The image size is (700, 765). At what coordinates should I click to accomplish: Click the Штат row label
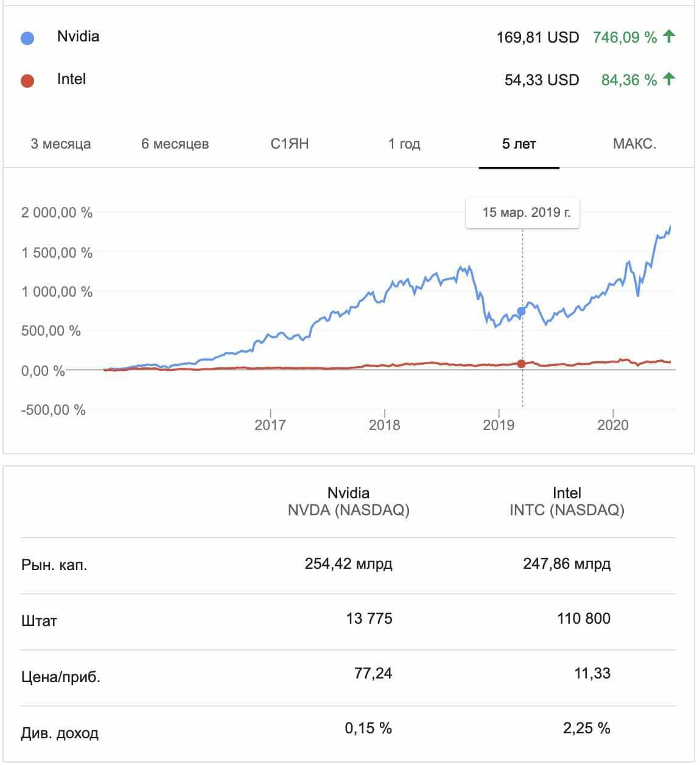click(39, 621)
